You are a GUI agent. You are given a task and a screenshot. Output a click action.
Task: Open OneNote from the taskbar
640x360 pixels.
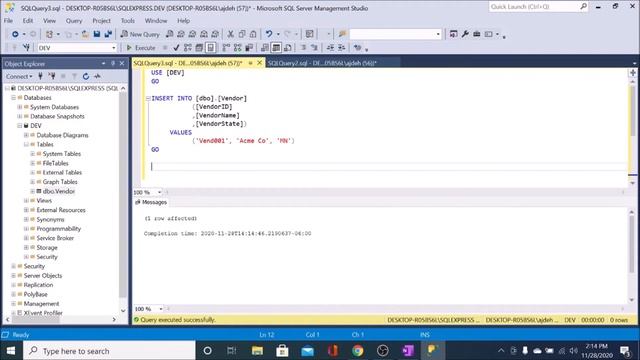pos(408,351)
